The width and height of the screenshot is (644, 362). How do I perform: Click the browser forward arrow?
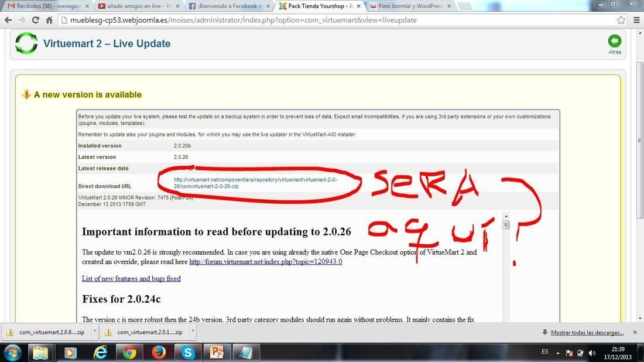click(x=22, y=20)
